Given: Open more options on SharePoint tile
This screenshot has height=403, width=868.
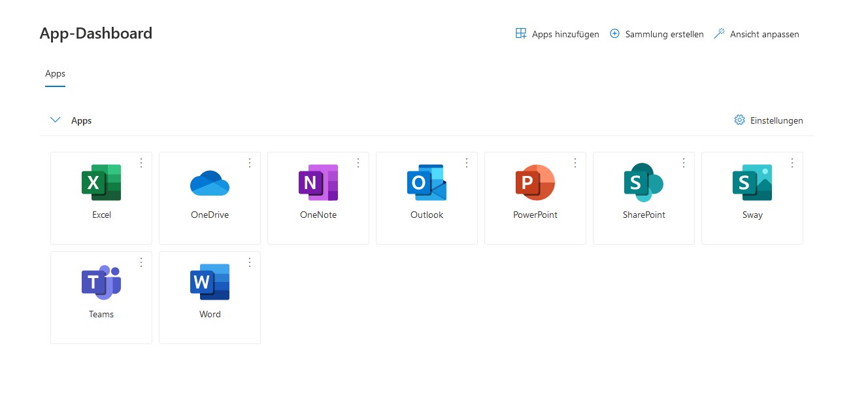Looking at the screenshot, I should pos(684,163).
